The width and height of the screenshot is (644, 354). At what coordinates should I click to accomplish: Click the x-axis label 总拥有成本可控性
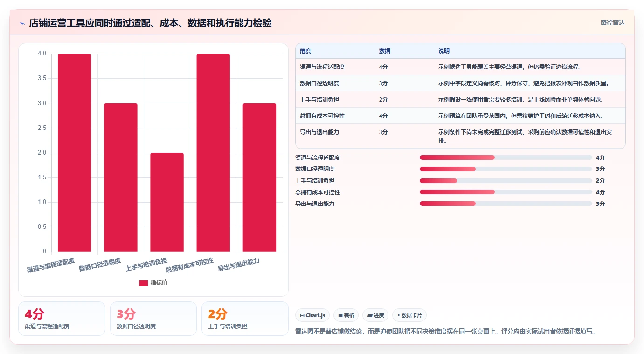pyautogui.click(x=190, y=265)
